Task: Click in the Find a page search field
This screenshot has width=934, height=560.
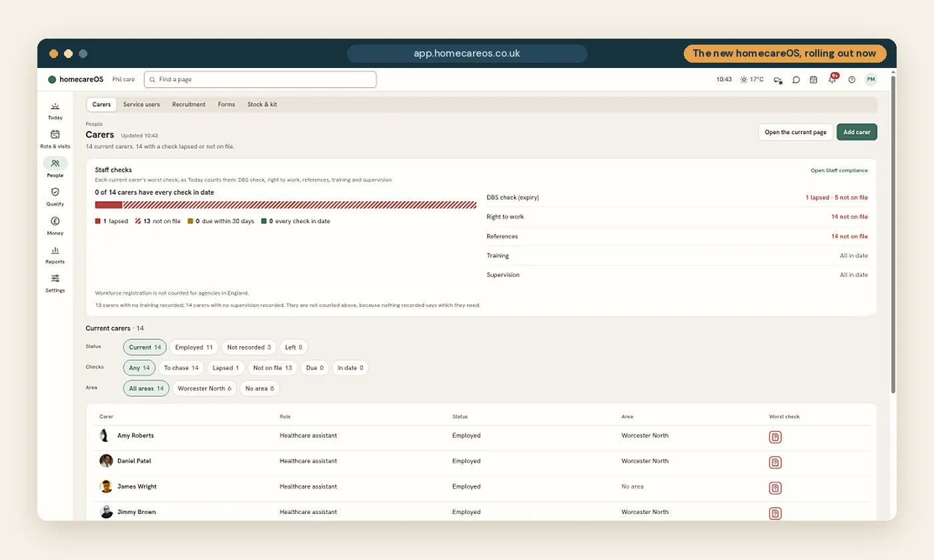Action: (x=260, y=79)
